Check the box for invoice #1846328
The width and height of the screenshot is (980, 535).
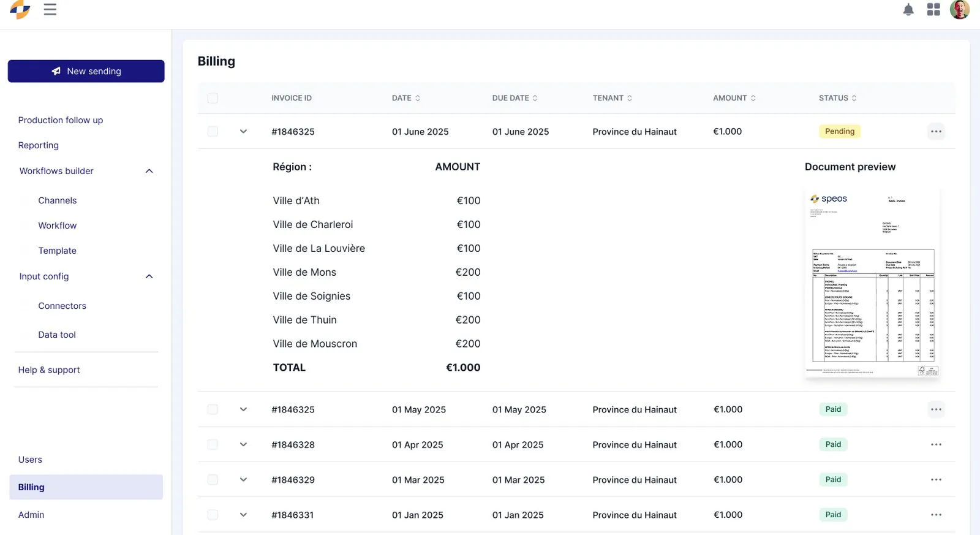[x=213, y=445]
